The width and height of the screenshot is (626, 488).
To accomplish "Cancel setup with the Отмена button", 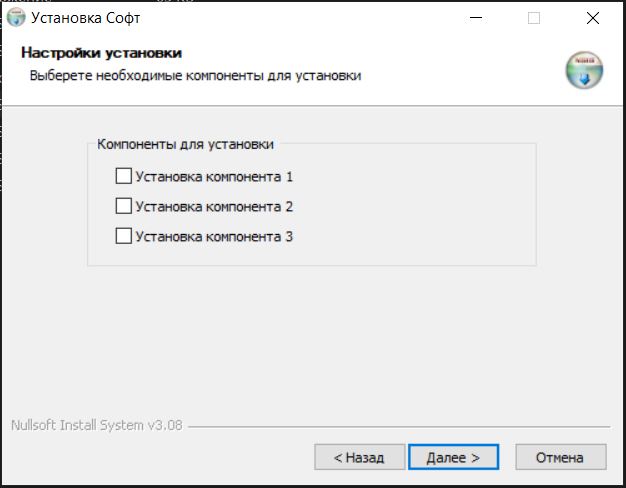I will [x=560, y=457].
